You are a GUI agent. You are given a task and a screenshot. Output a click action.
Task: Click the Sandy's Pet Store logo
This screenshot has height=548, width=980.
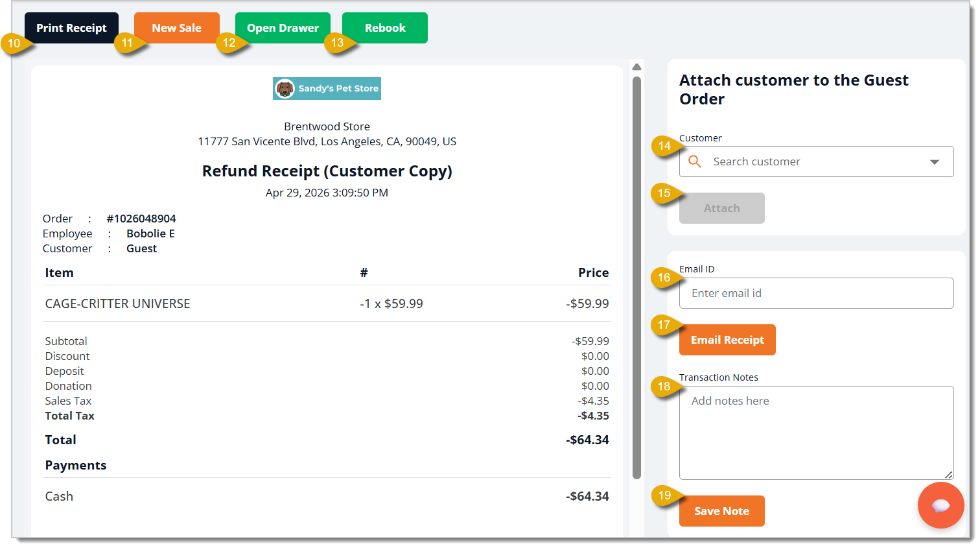coord(327,88)
